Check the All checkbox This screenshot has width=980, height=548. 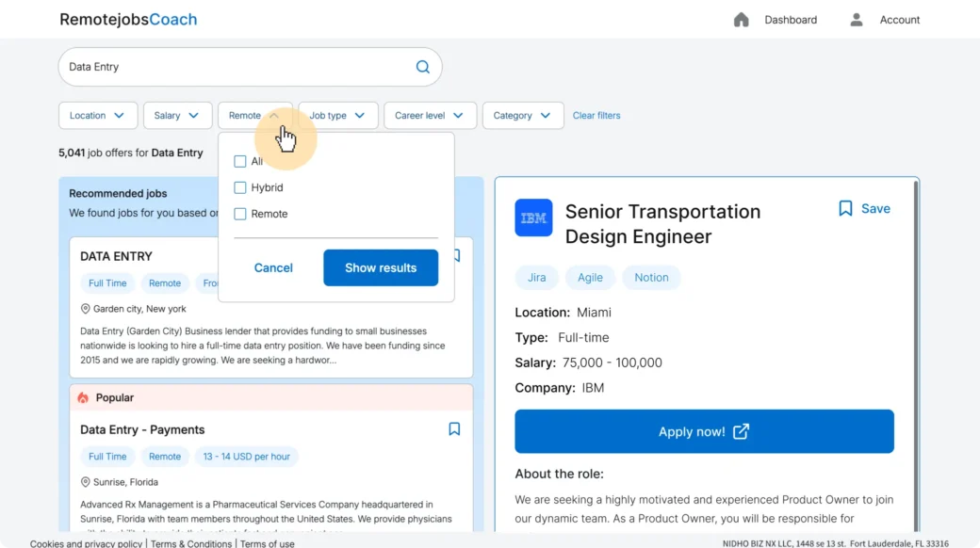(x=240, y=161)
